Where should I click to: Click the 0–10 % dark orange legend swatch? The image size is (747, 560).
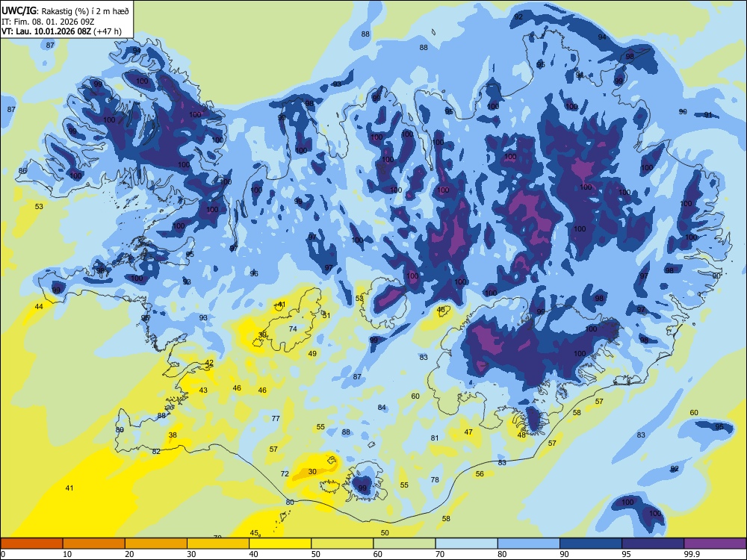pos(31,544)
